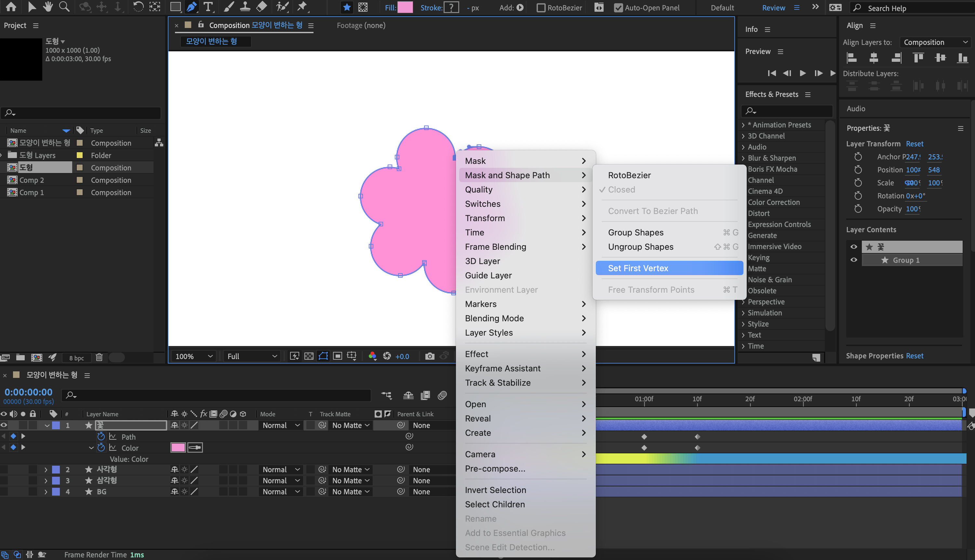Open composition mini-flowchart icon in timeline
The image size is (975, 560).
pyautogui.click(x=387, y=395)
